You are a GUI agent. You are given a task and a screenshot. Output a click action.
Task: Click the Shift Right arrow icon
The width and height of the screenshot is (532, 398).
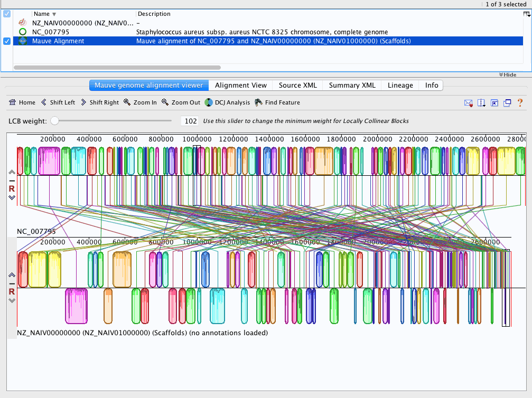83,102
